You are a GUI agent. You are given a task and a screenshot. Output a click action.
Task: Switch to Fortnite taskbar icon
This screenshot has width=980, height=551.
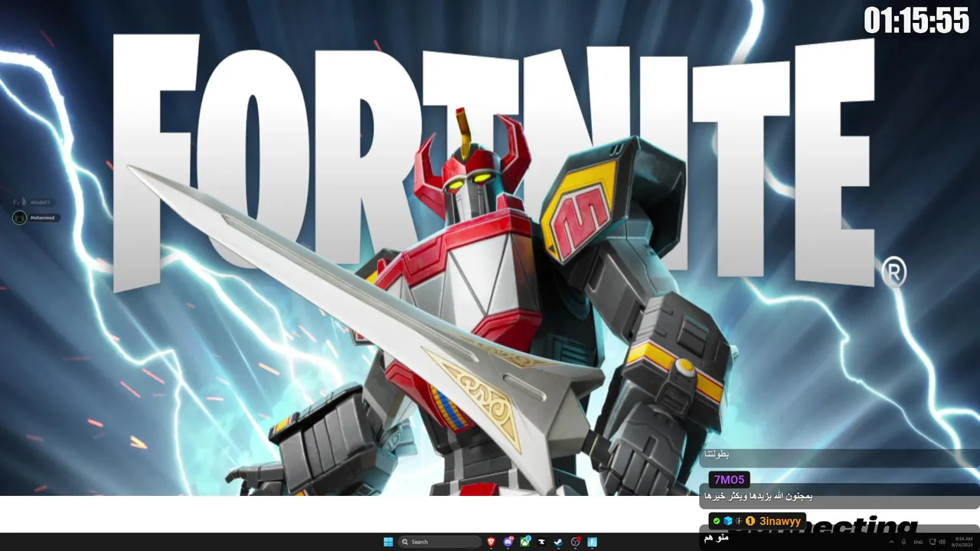coord(592,542)
